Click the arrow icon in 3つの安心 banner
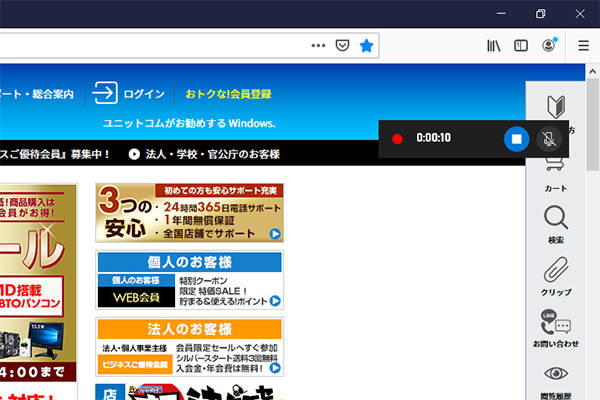Image resolution: width=600 pixels, height=400 pixels. 275,233
